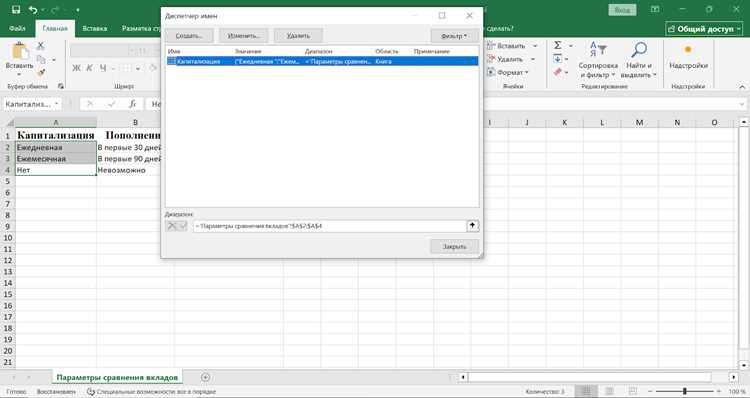Apply italic with the К button
The image size is (750, 398).
[89, 68]
